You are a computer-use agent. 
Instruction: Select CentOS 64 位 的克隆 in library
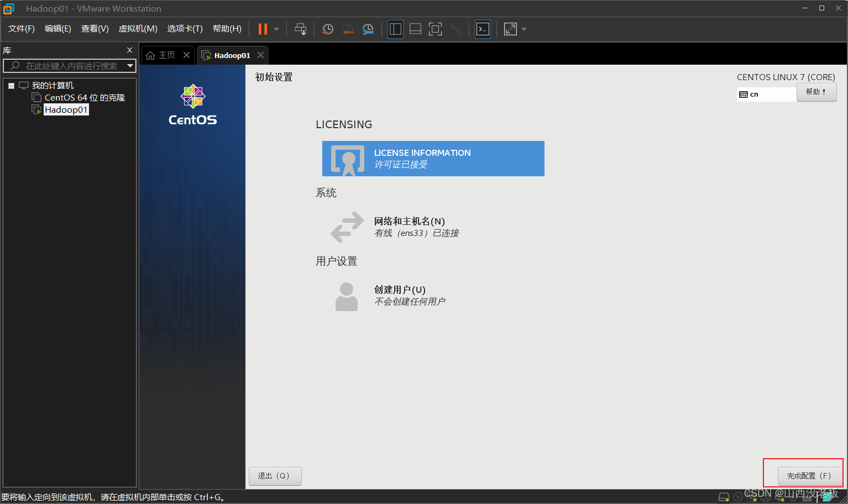pyautogui.click(x=85, y=98)
